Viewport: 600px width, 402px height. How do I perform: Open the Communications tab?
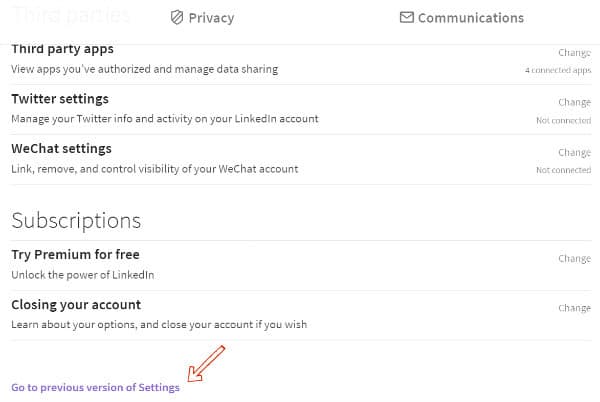[x=462, y=18]
